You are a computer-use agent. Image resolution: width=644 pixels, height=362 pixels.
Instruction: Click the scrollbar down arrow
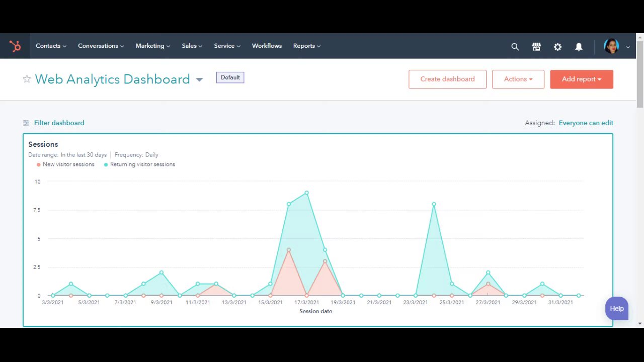point(640,323)
